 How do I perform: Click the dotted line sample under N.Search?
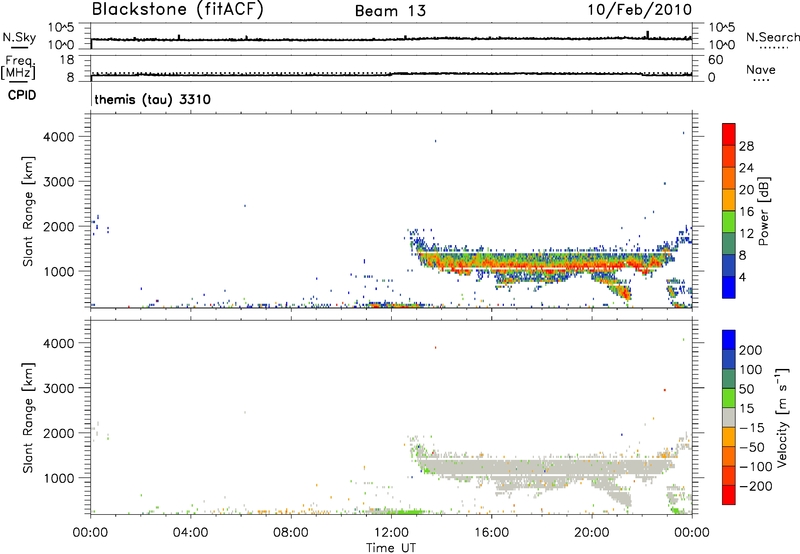[x=773, y=48]
